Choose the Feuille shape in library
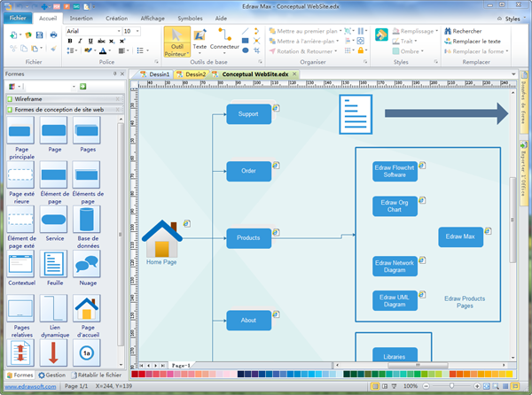The image size is (532, 395). [53, 264]
